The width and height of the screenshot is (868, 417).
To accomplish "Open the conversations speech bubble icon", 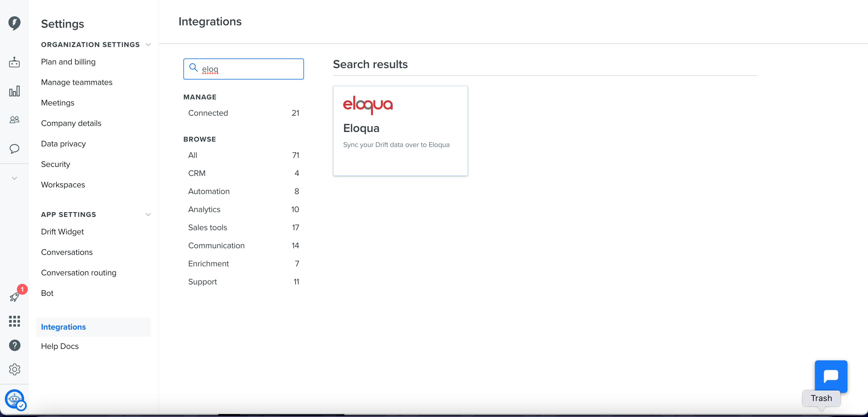I will 14,149.
